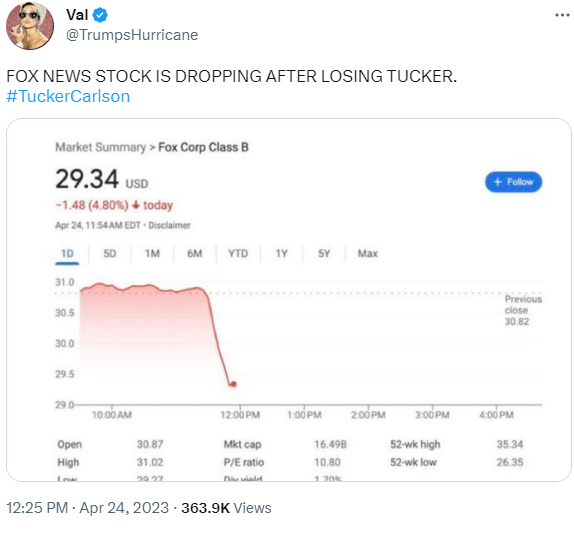
Task: Click the blue Follow button in stock card
Action: click(513, 182)
